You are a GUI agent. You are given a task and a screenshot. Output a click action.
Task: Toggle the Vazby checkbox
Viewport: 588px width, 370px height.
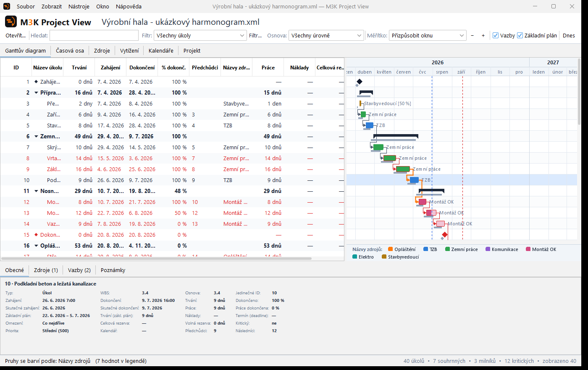[496, 35]
